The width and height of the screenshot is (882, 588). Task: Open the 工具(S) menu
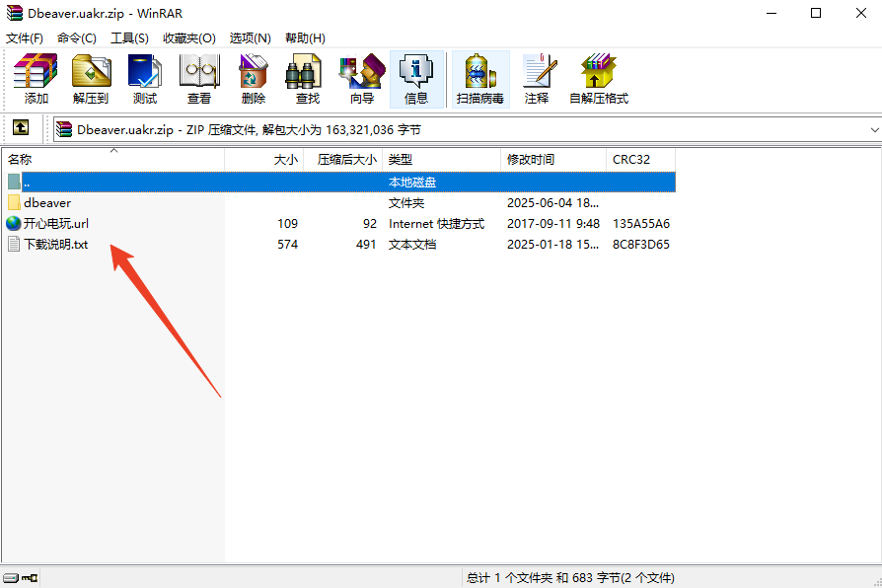click(x=129, y=38)
